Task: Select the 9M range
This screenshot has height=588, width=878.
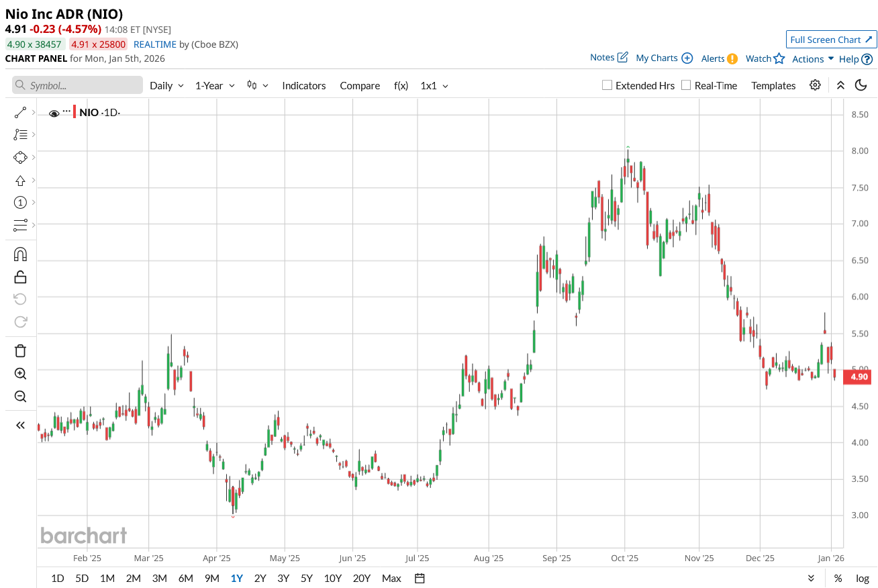Action: (x=212, y=578)
